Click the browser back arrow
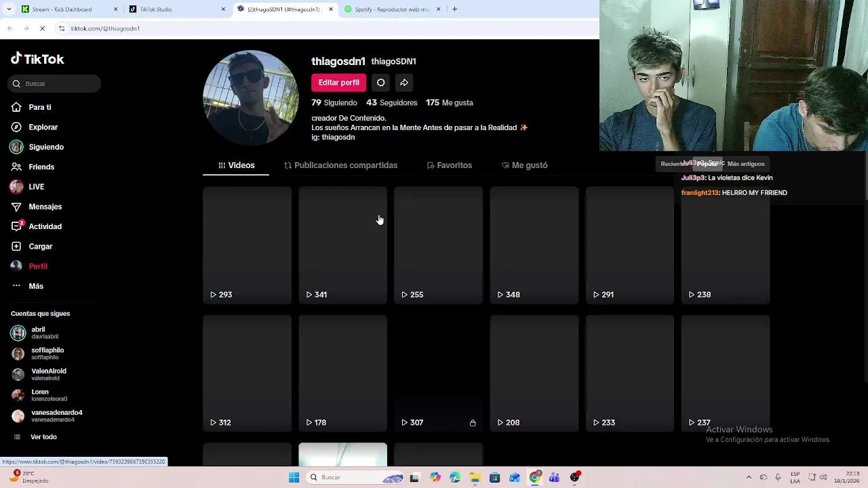868x488 pixels. tap(9, 28)
